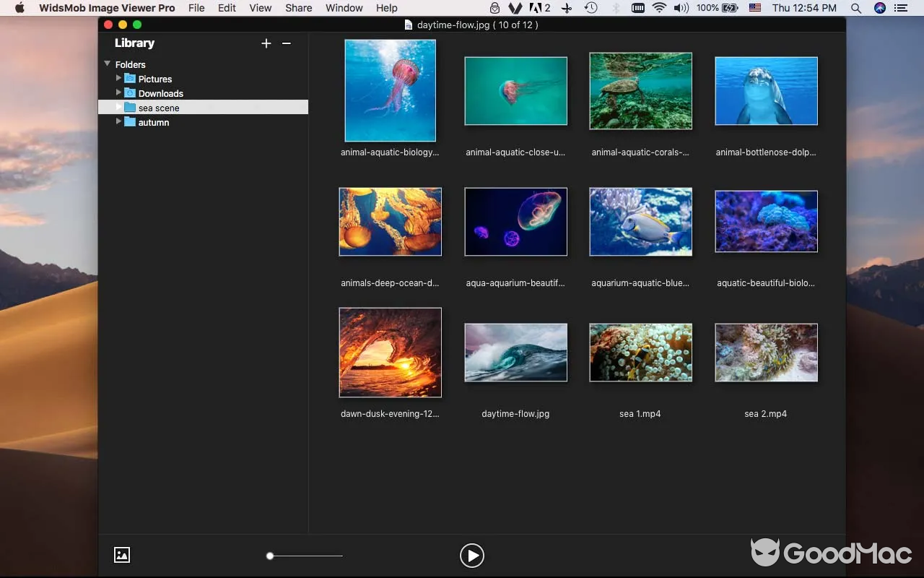Click the zoom slider handle

[x=270, y=556]
